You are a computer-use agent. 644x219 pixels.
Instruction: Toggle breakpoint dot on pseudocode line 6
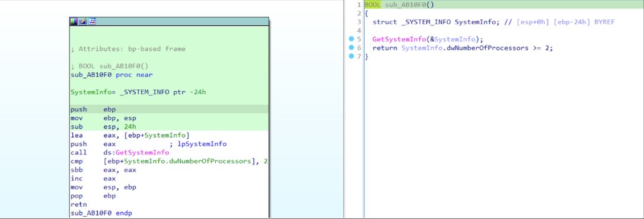coord(351,47)
